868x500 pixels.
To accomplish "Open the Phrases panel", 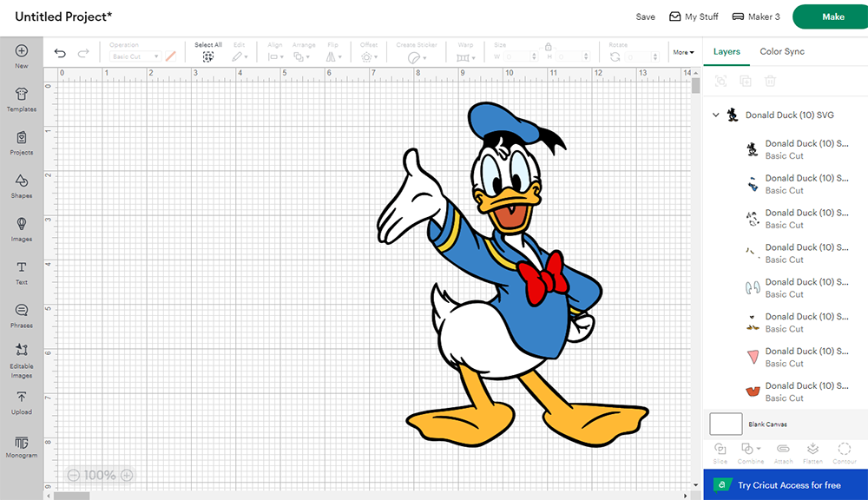I will (22, 315).
